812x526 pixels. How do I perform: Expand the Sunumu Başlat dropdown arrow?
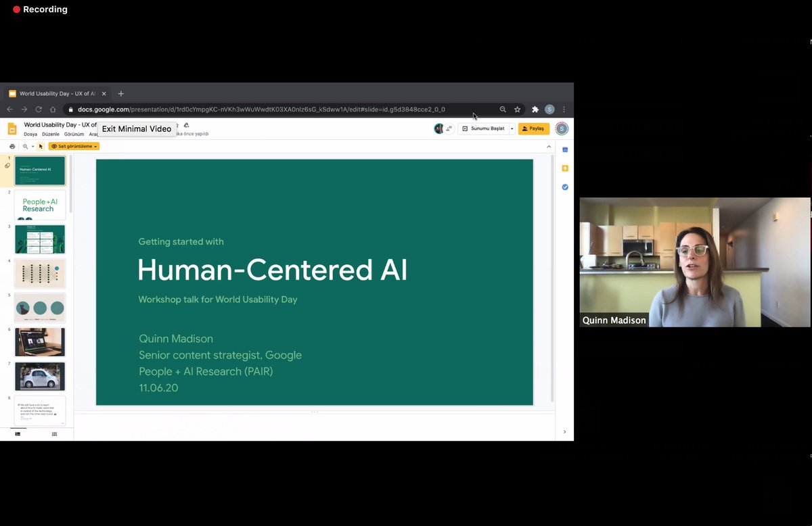click(512, 128)
